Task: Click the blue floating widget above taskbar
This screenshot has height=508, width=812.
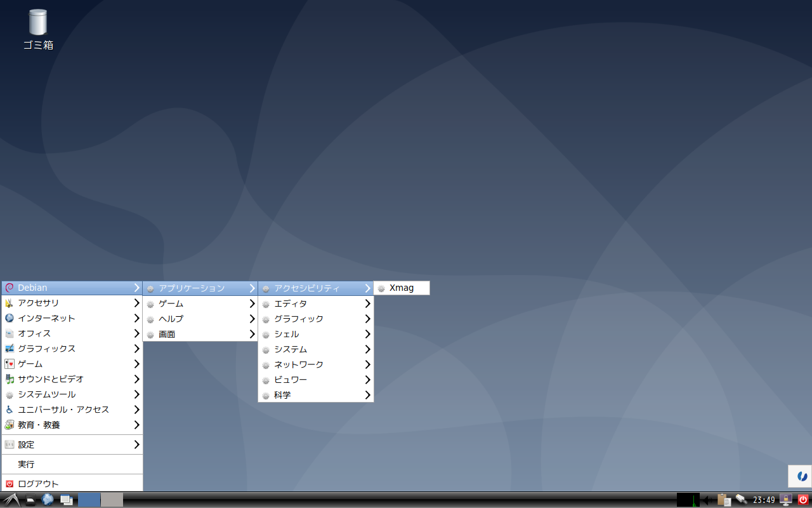Action: (800, 476)
